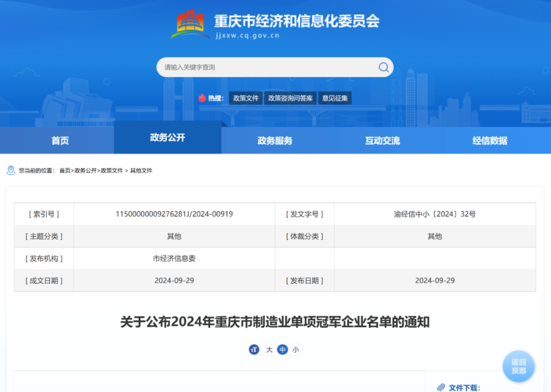Image resolution: width=551 pixels, height=392 pixels.
Task: Click the 返回顶部 back-to-top button
Action: tap(518, 366)
